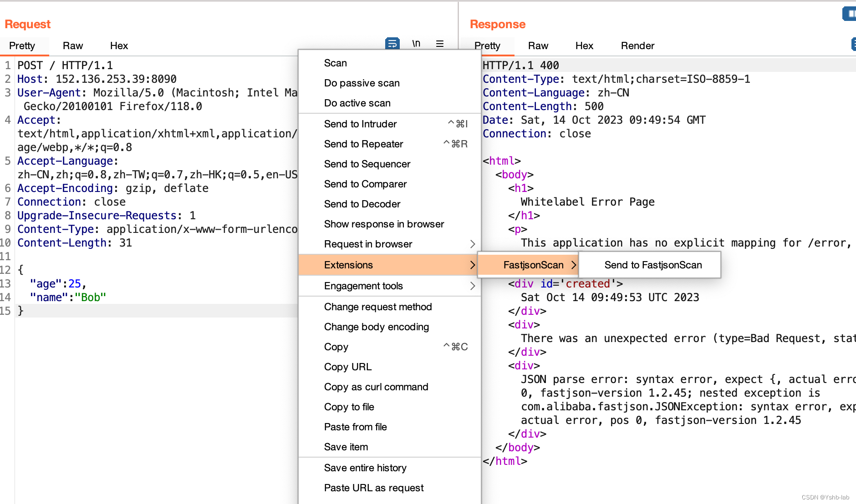Choose Send to FastjsonScan
Image resolution: width=856 pixels, height=504 pixels.
point(652,264)
